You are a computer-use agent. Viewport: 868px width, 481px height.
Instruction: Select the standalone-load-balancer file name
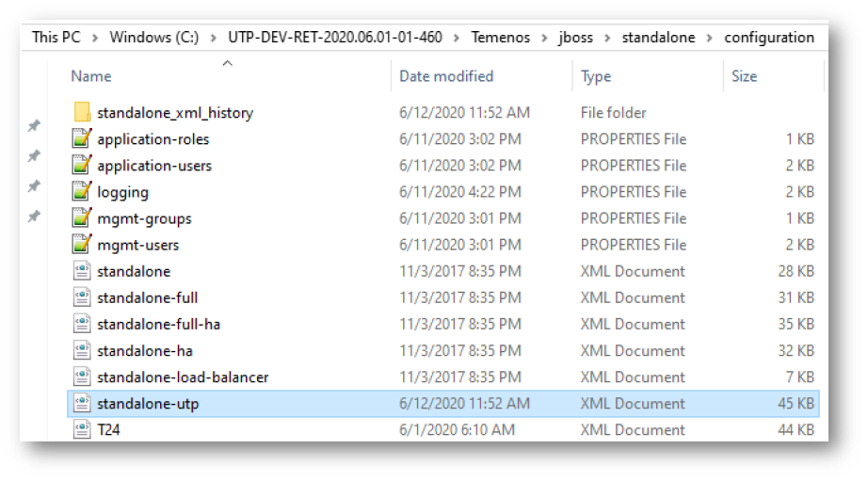point(183,377)
